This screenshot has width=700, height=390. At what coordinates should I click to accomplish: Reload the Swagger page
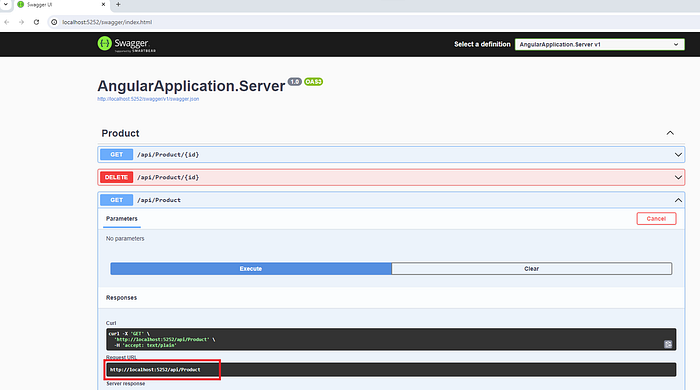coord(37,22)
